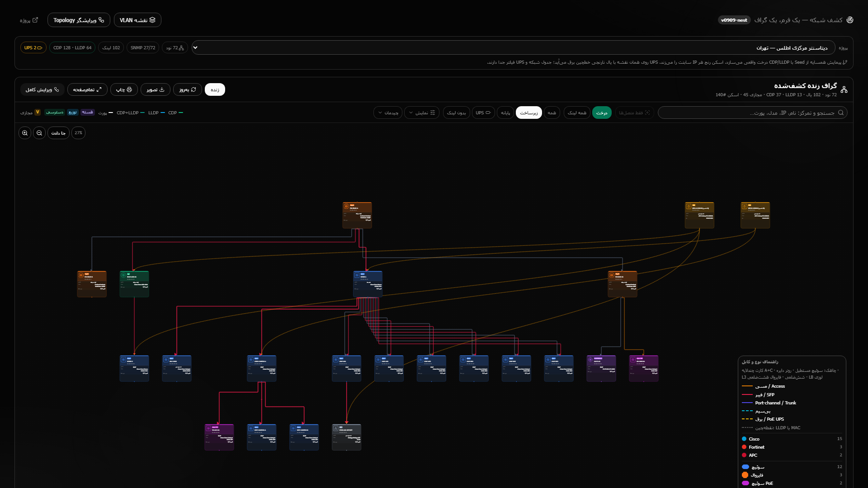Toggle the درخت tree filter

pos(602,113)
